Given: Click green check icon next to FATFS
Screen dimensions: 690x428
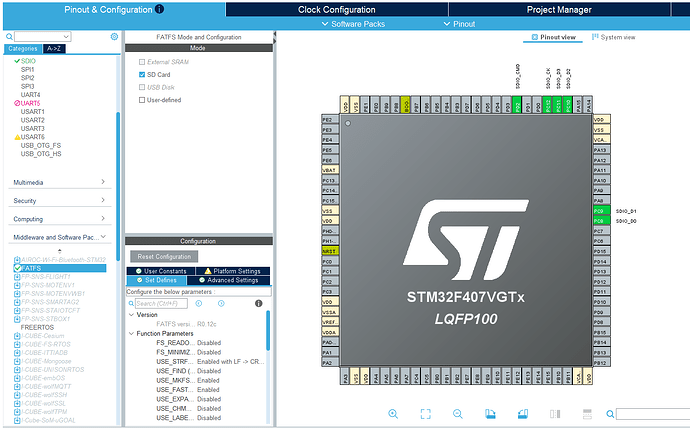Looking at the screenshot, I should tap(17, 268).
